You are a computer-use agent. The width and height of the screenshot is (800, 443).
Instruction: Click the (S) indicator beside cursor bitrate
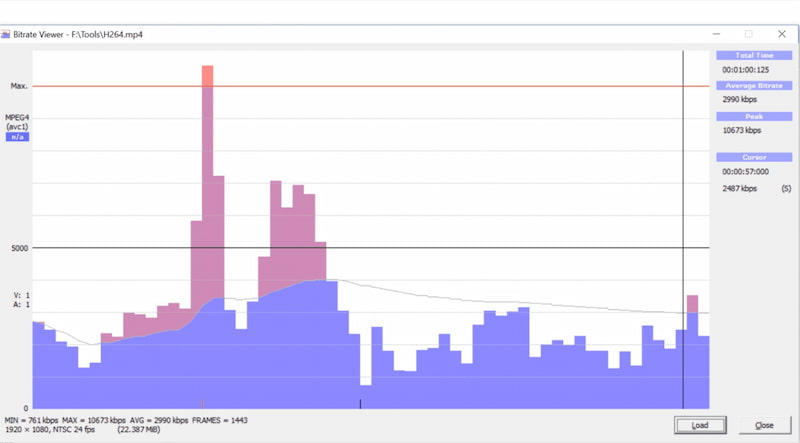click(786, 188)
